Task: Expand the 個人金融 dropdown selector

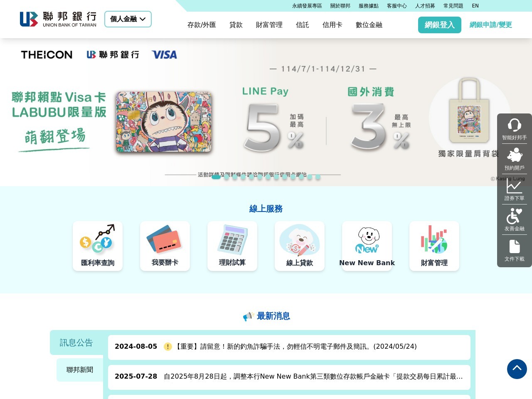Action: coord(128,19)
